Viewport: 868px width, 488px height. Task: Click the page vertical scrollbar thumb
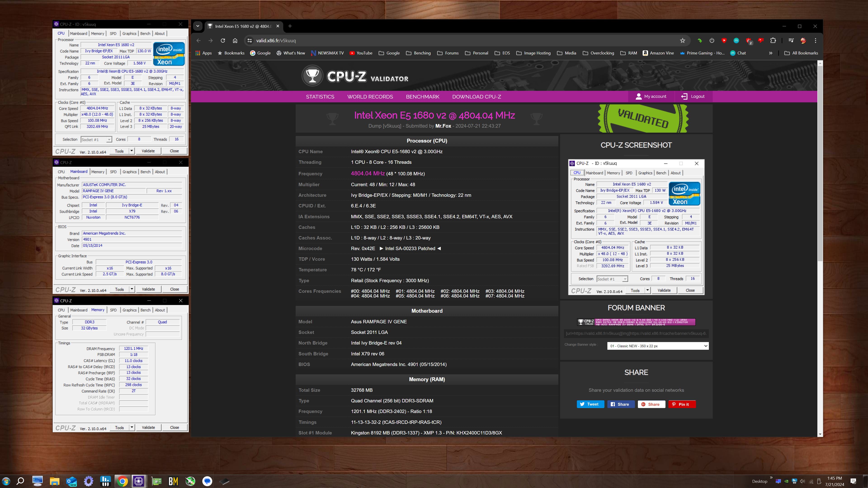[x=820, y=163]
